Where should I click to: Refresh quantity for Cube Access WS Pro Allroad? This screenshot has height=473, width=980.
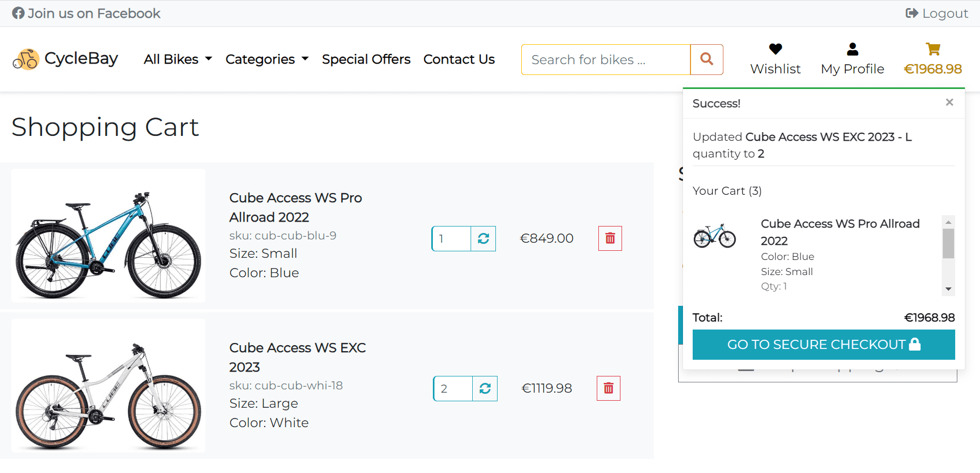(484, 238)
